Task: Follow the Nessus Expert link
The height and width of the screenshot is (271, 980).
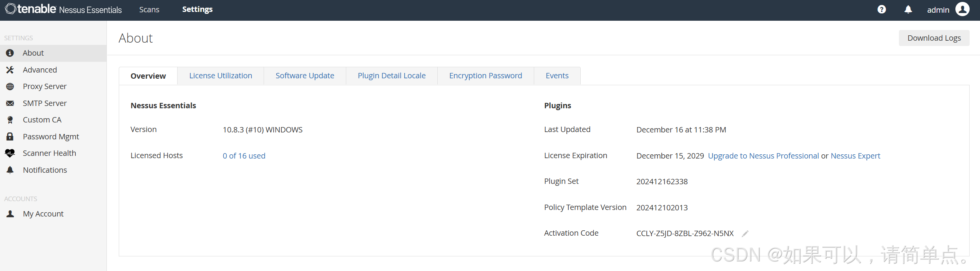Action: click(x=855, y=156)
